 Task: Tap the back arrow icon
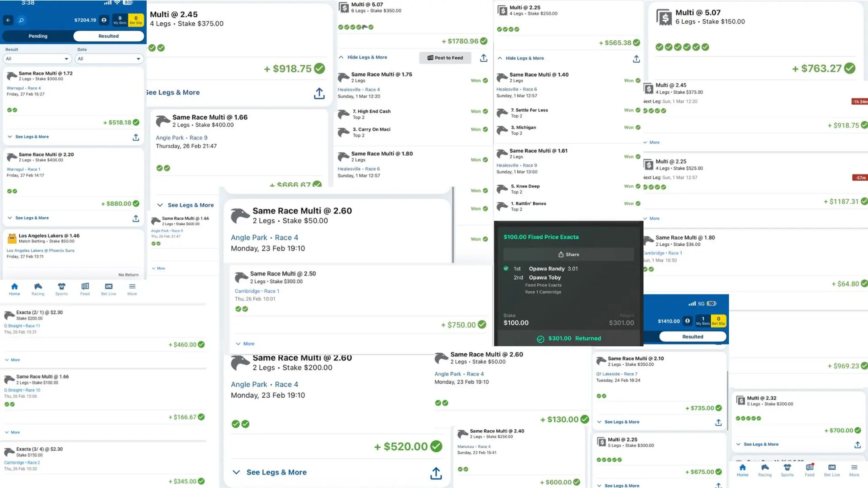coord(8,20)
